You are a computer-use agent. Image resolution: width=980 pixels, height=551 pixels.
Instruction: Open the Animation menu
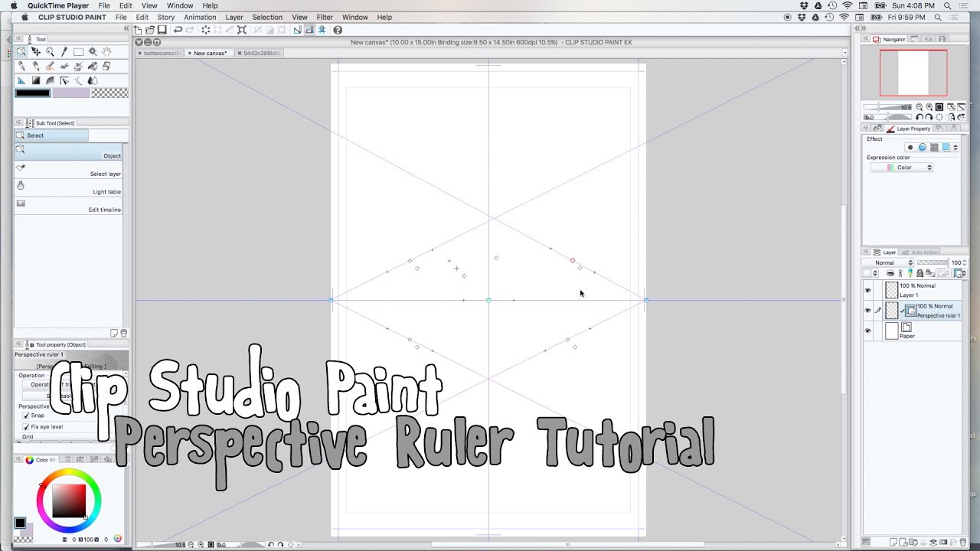[x=200, y=17]
